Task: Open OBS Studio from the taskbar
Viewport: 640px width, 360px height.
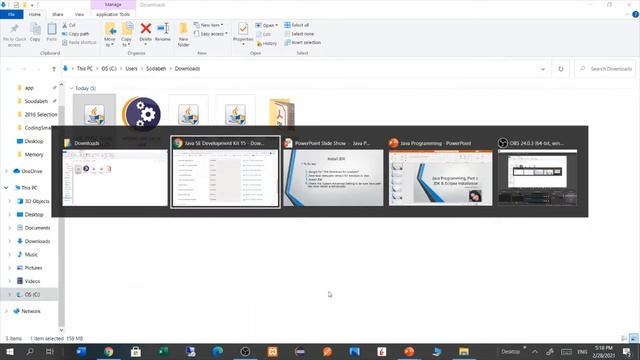Action: [x=245, y=352]
